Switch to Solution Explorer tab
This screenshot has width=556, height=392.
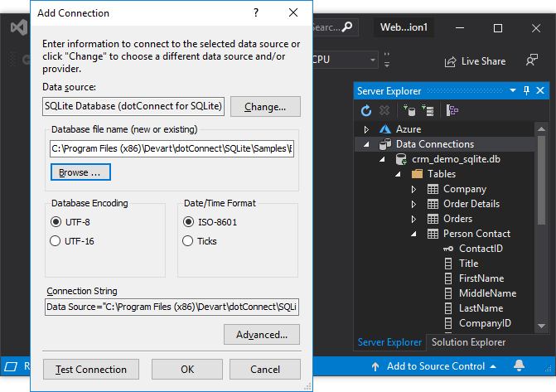467,342
